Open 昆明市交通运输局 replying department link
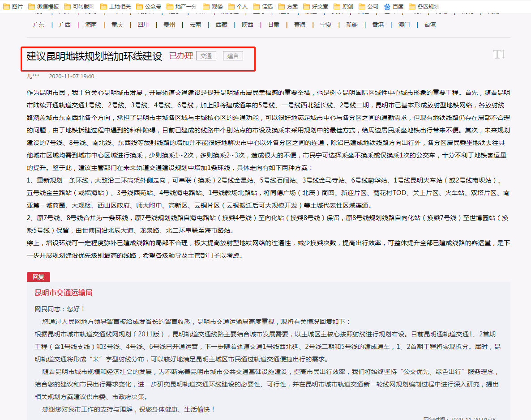531x420 pixels. point(64,293)
